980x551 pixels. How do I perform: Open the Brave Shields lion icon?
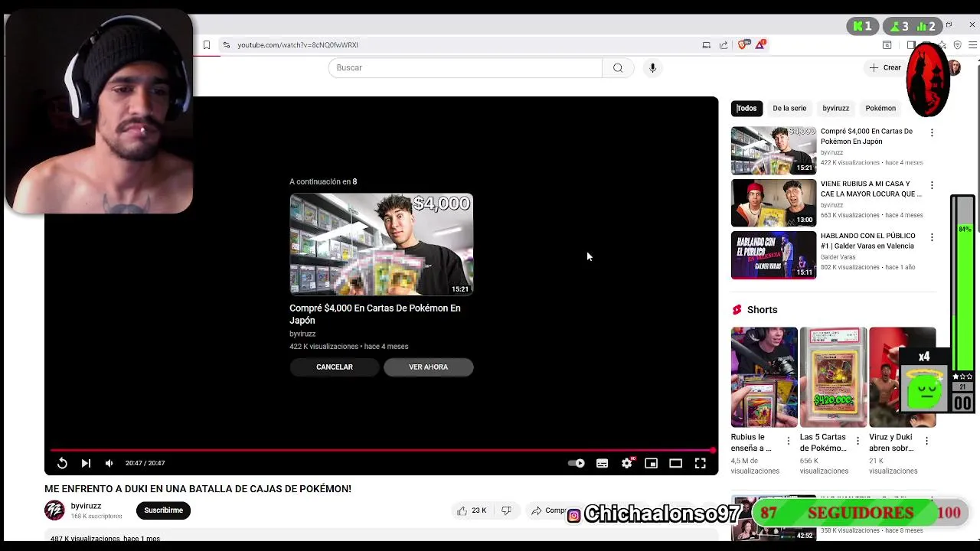(743, 45)
